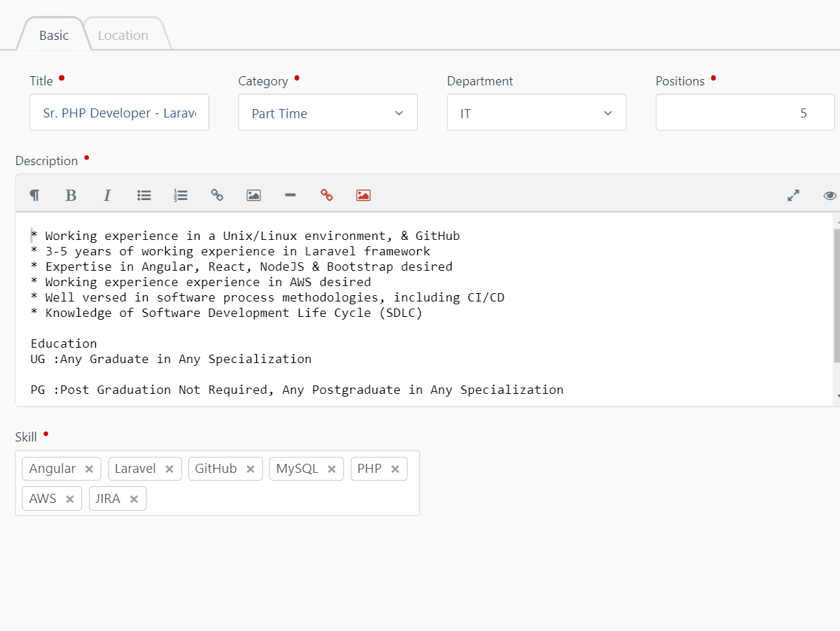
Task: Click the "Laravel" tag label text
Action: tap(135, 469)
